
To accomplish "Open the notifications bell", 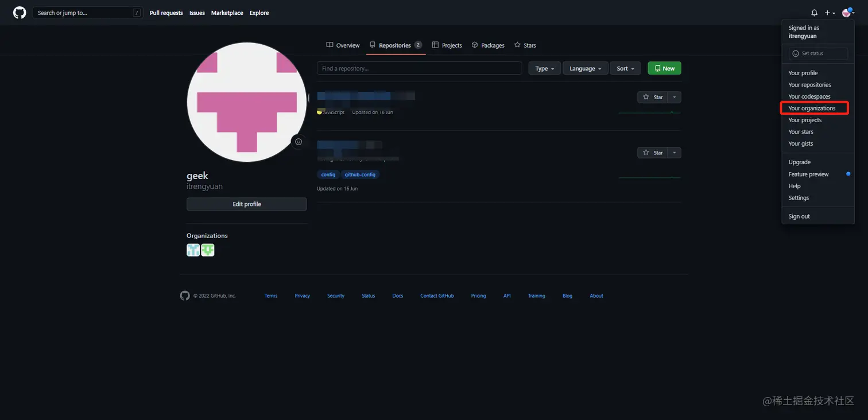I will tap(814, 13).
